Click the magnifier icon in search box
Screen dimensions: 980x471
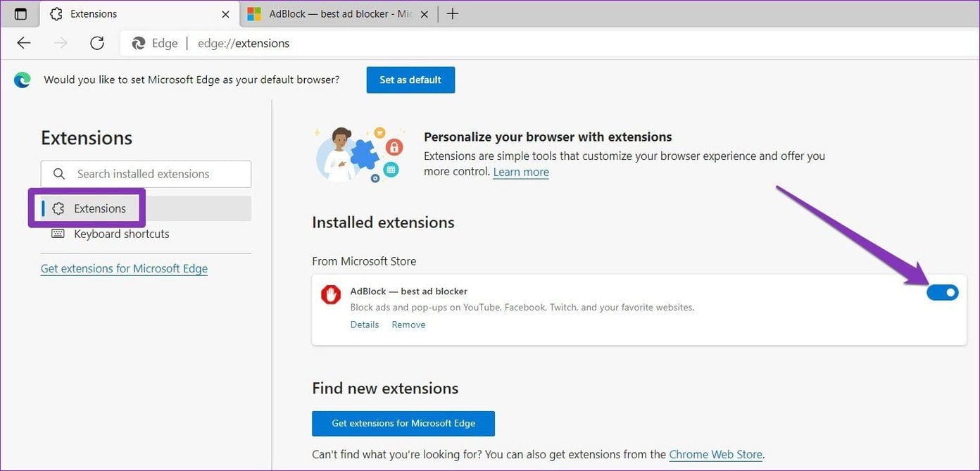(60, 174)
